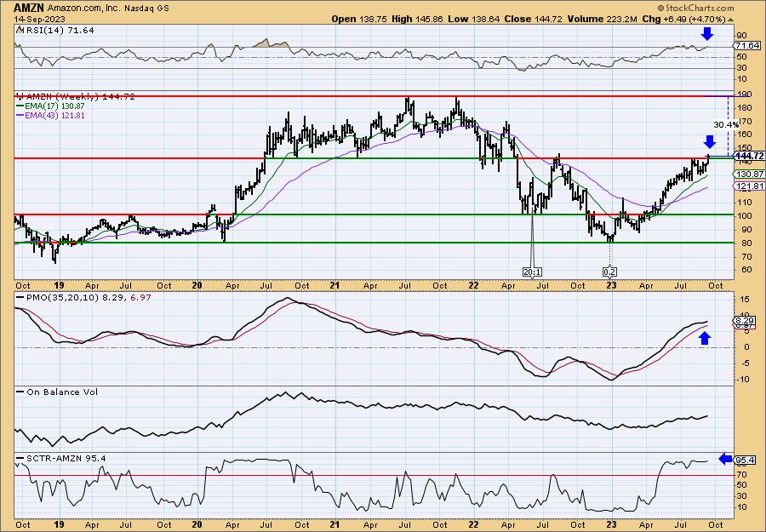The image size is (766, 532).
Task: Click the 110 price axis label
Action: tap(745, 202)
